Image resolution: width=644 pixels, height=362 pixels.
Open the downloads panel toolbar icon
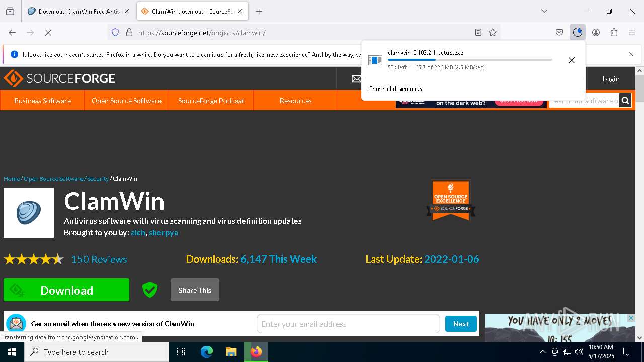pos(577,32)
